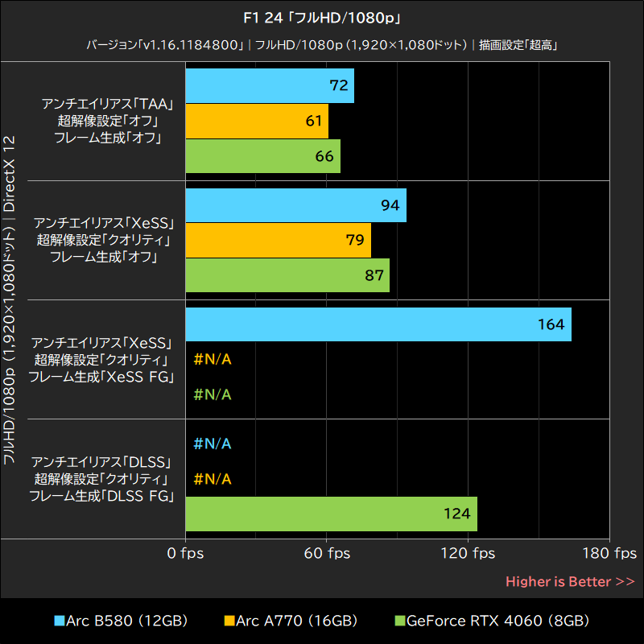The image size is (644, 644).
Task: Click the 0 fps axis label
Action: click(185, 554)
